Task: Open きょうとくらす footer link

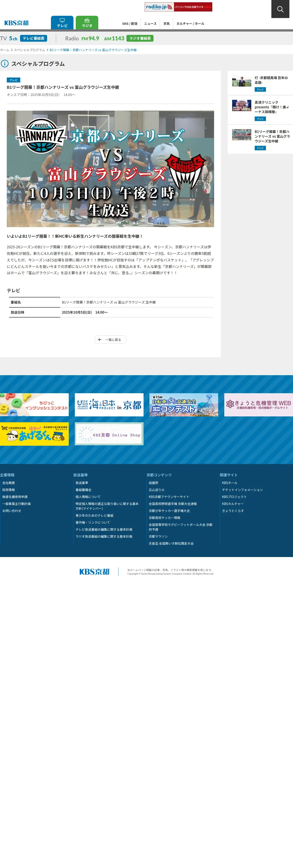Action: (x=233, y=511)
